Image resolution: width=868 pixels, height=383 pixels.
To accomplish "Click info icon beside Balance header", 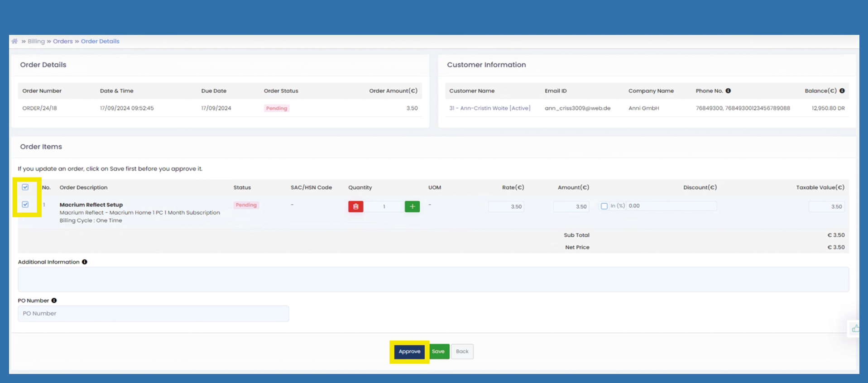I will pyautogui.click(x=842, y=91).
